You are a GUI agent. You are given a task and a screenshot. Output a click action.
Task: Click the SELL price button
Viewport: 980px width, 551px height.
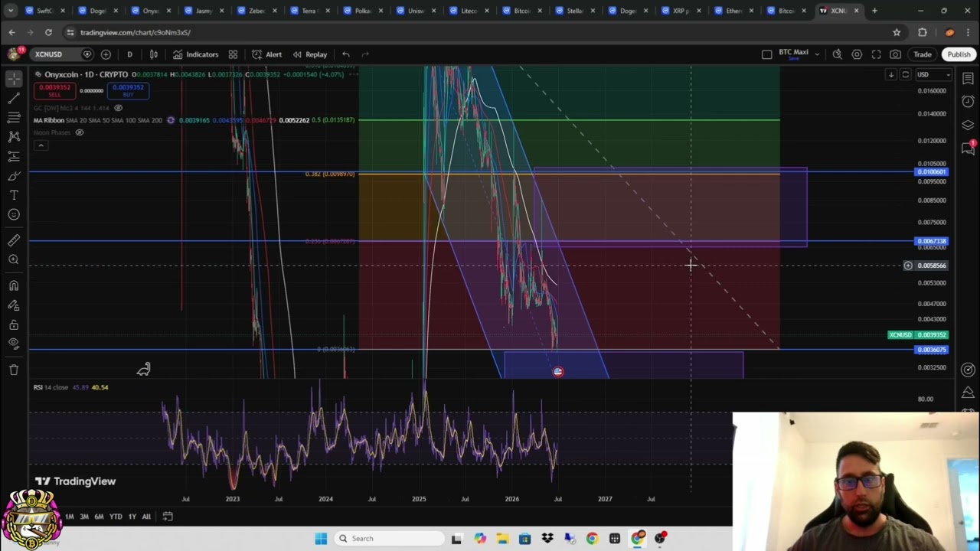pos(54,90)
